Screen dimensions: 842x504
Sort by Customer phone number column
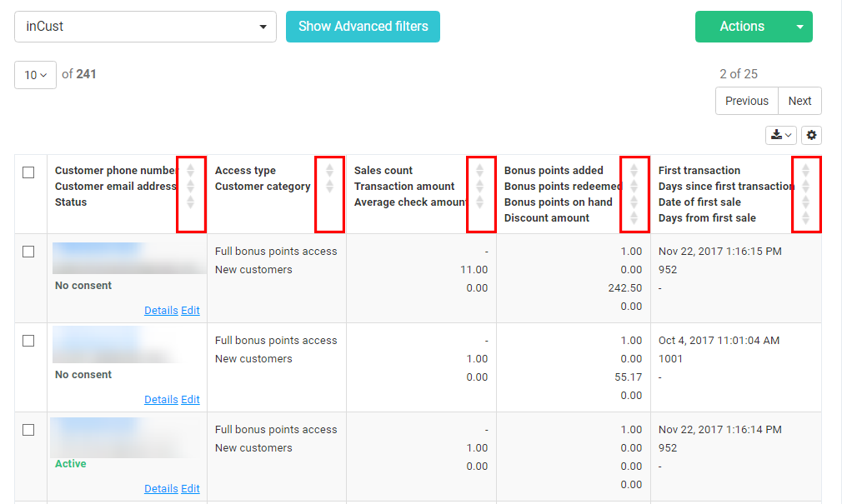[x=190, y=170]
